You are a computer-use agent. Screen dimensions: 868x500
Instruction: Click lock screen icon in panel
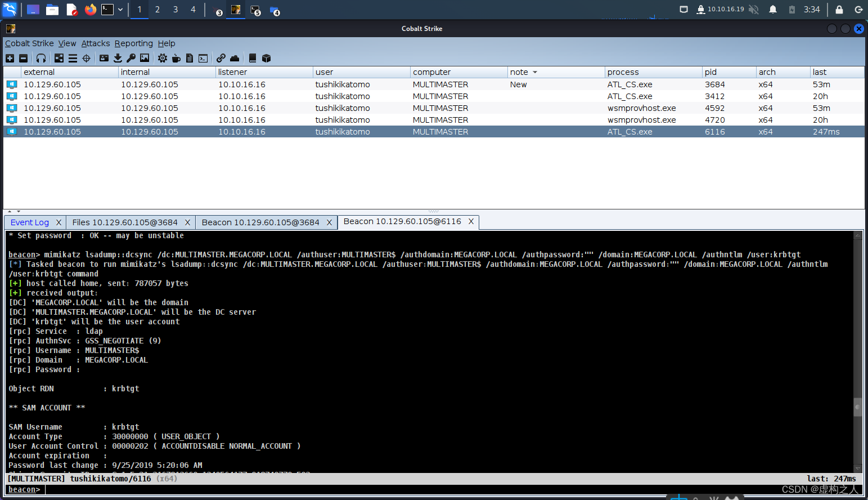[839, 10]
